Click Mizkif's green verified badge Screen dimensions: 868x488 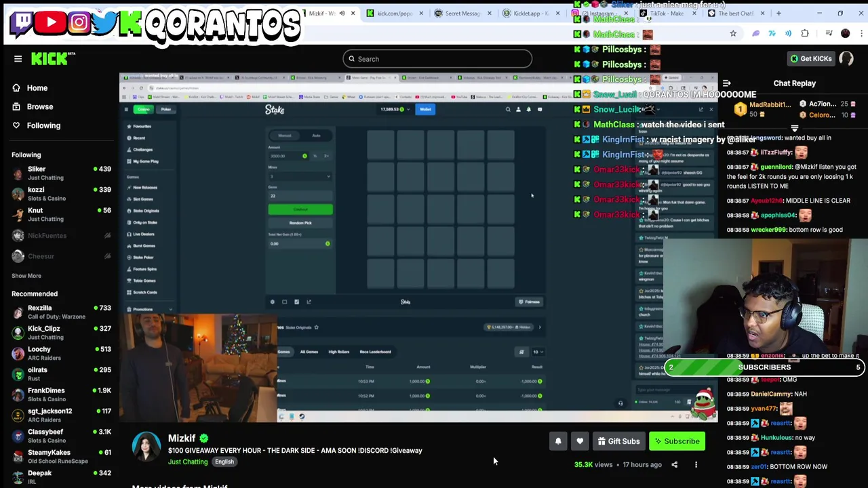(x=204, y=439)
